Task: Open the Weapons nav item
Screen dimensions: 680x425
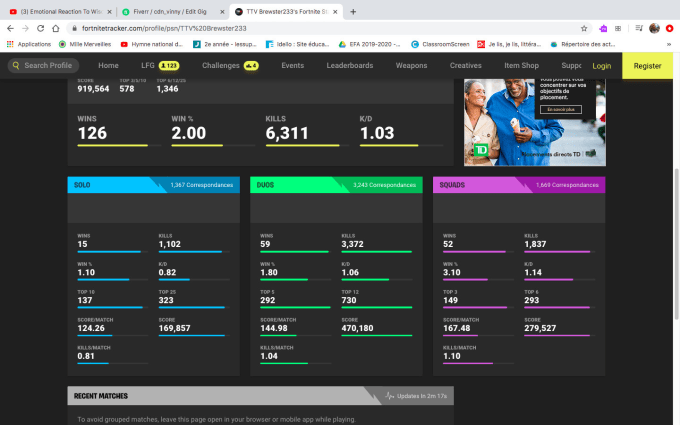Action: (x=412, y=65)
